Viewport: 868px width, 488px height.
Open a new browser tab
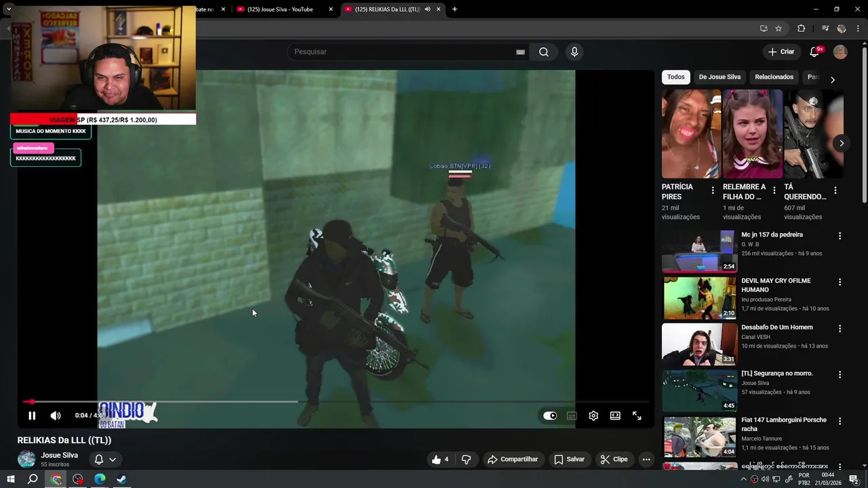point(454,9)
